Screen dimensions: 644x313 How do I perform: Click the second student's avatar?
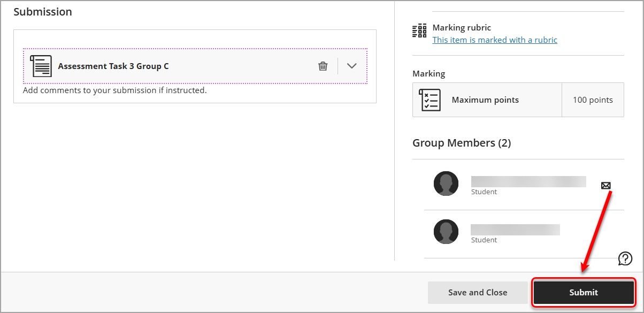click(x=446, y=231)
